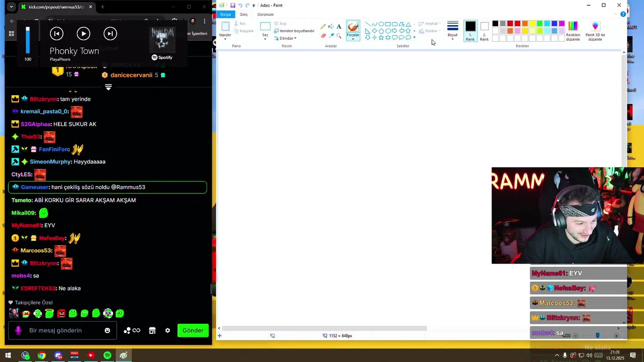Expand the shapes gallery more arrow

[414, 38]
